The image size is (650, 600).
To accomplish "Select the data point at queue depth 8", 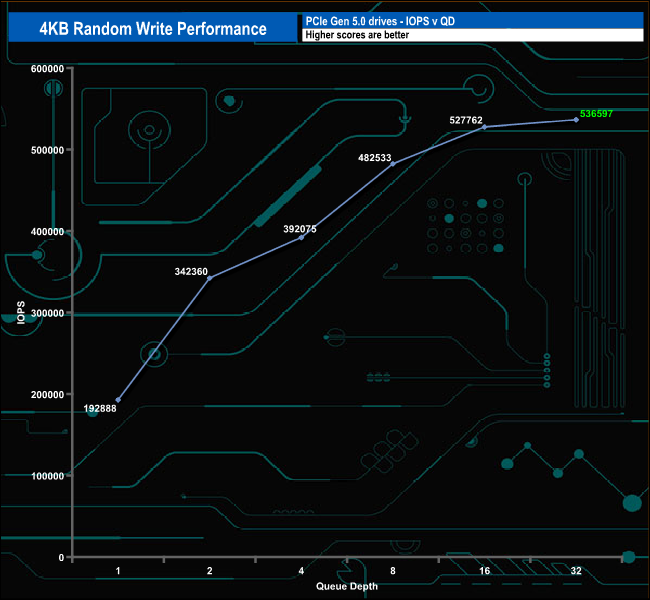I will (393, 164).
